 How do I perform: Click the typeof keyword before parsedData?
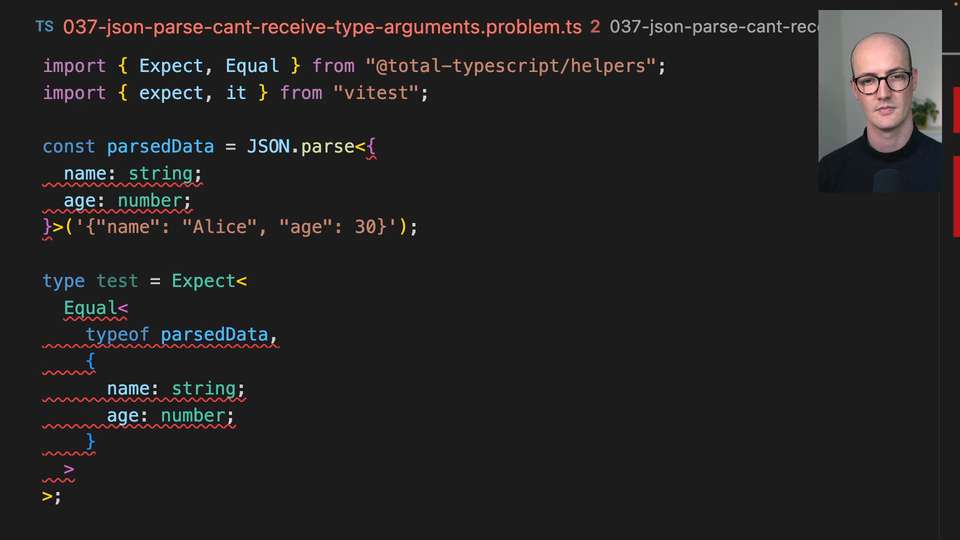click(x=117, y=334)
